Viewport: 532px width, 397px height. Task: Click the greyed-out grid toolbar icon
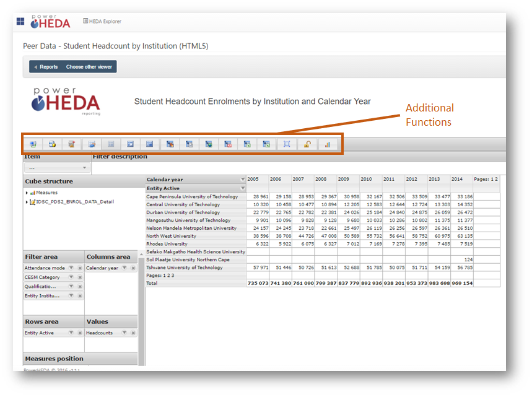[111, 144]
